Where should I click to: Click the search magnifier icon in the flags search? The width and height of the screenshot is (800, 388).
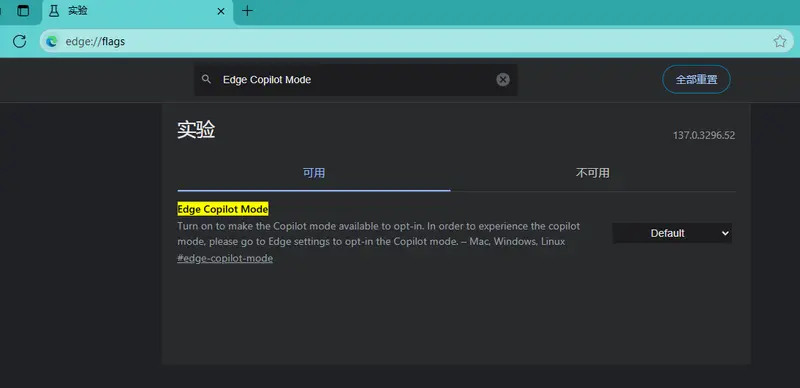coord(206,79)
